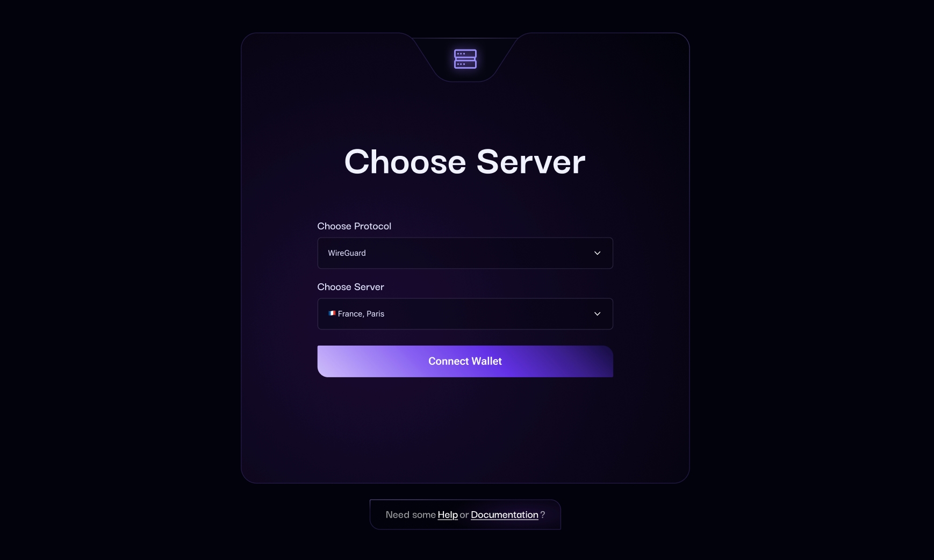Click the large Choose Server heading

465,162
